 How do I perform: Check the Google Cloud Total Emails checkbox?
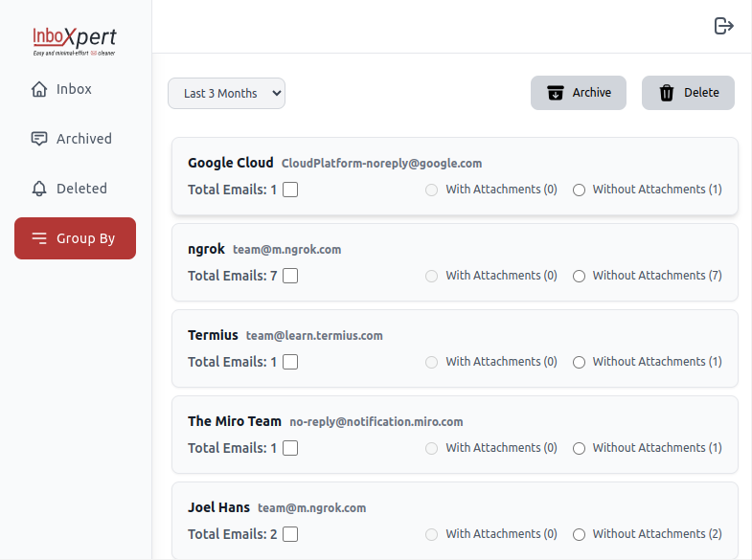click(x=290, y=190)
